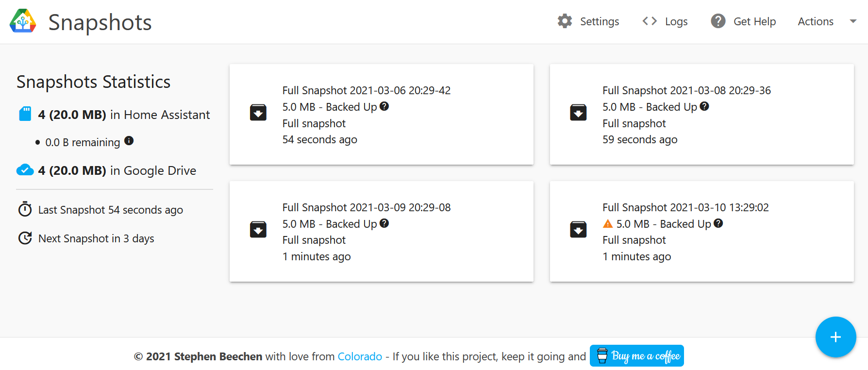
Task: Click info icon beside 0.0 B remaining
Action: (129, 141)
